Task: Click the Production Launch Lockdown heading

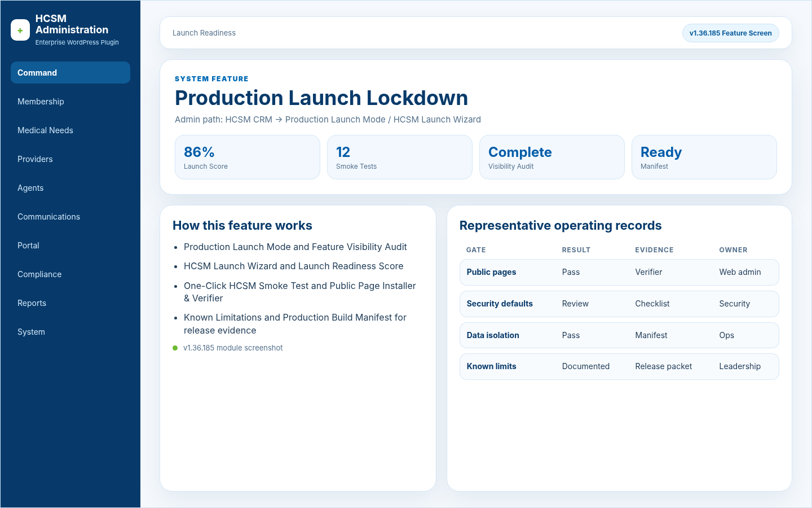Action: click(x=321, y=98)
